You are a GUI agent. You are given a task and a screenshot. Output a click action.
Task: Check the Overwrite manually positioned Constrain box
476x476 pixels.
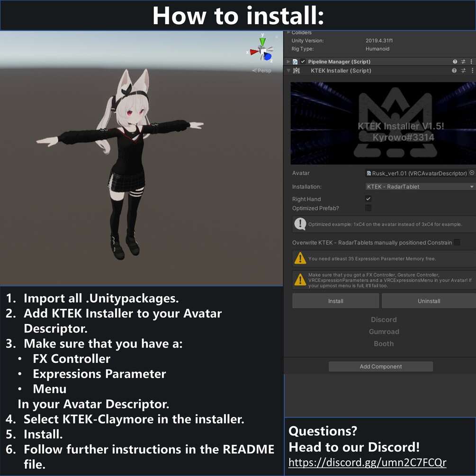(x=457, y=242)
